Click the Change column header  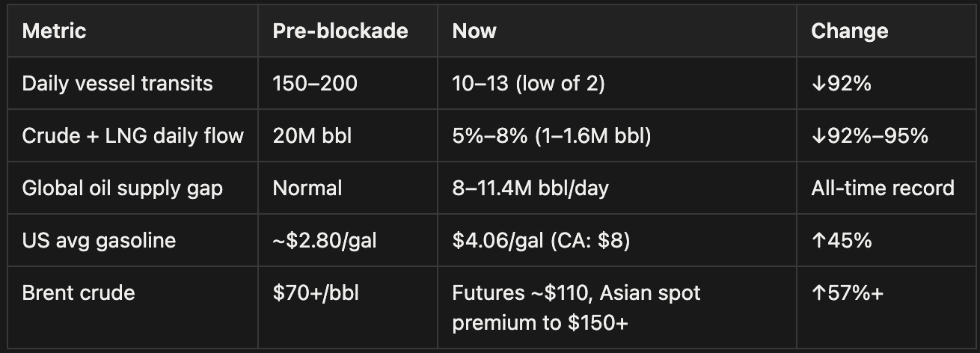click(x=850, y=31)
